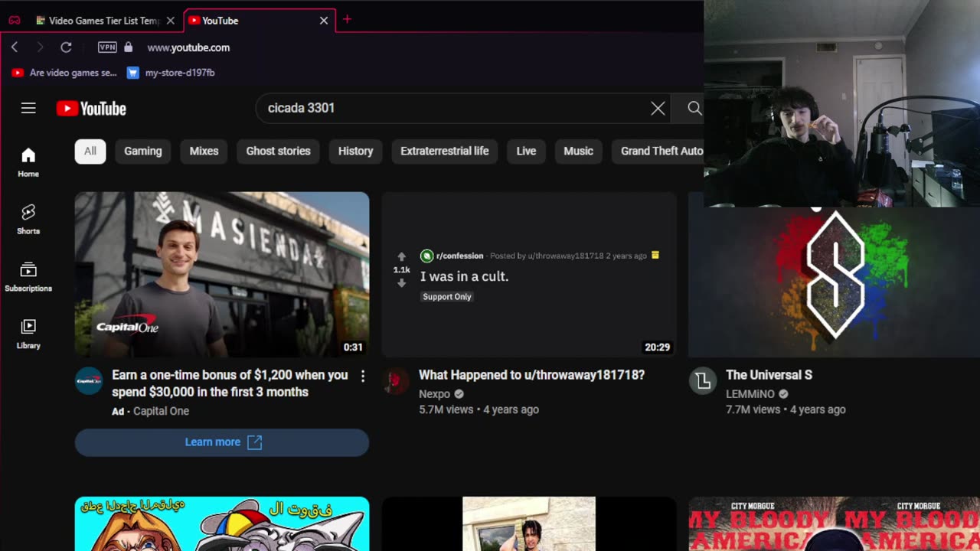Select the Mixes filter chip
This screenshot has width=980, height=551.
pyautogui.click(x=204, y=151)
